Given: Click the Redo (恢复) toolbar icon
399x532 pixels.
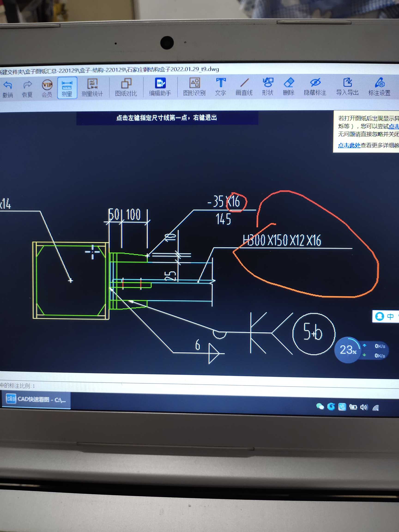Looking at the screenshot, I should [27, 89].
